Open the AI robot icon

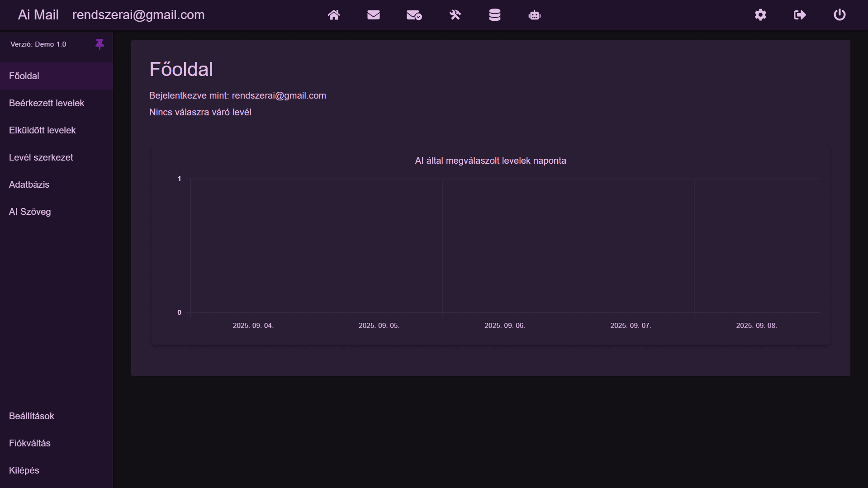click(534, 15)
